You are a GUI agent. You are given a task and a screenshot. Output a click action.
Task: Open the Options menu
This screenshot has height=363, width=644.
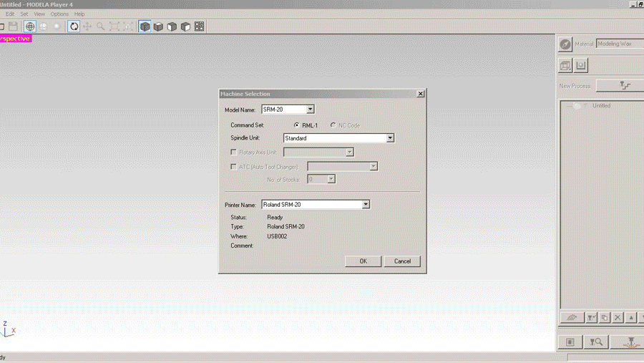[59, 14]
